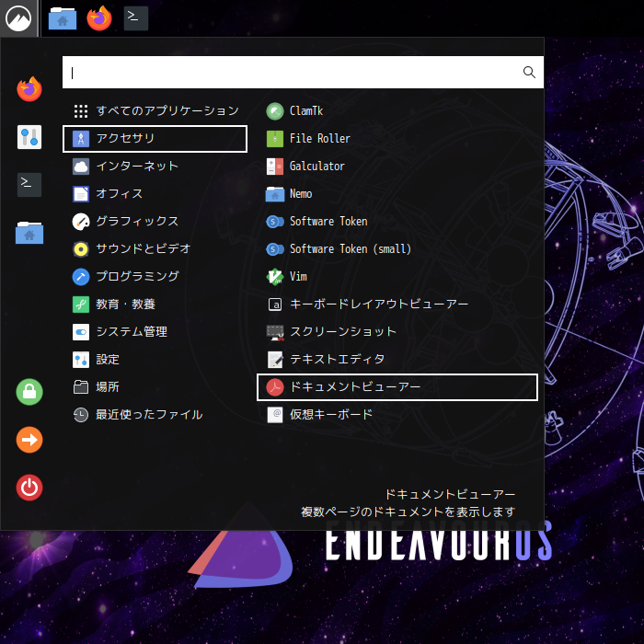This screenshot has width=644, height=644.
Task: Launch the スクリーンショット tool
Action: [397, 331]
